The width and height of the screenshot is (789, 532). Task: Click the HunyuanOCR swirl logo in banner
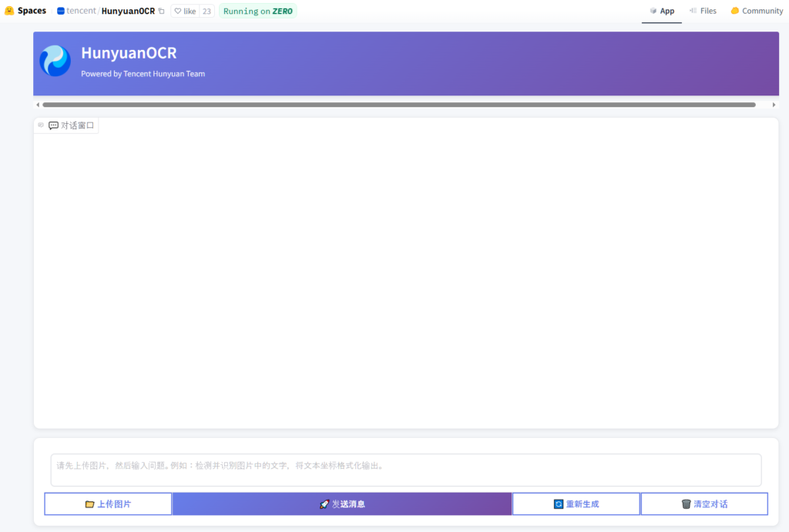55,61
